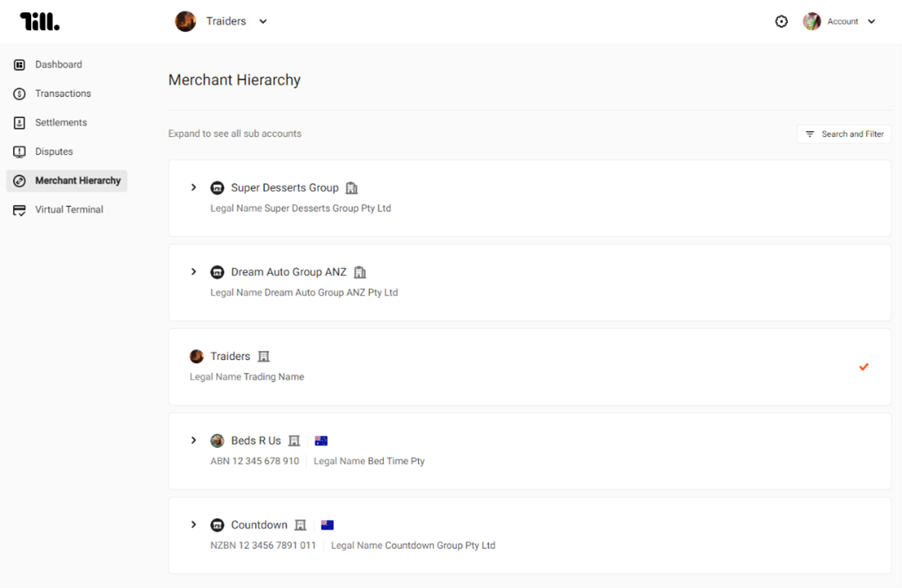Expand the Super Desserts Group row
Image resolution: width=902 pixels, height=588 pixels.
point(194,188)
